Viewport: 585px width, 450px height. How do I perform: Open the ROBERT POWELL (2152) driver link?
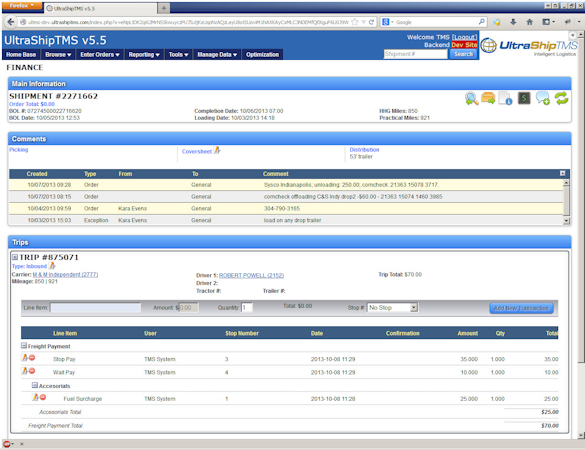pos(251,275)
